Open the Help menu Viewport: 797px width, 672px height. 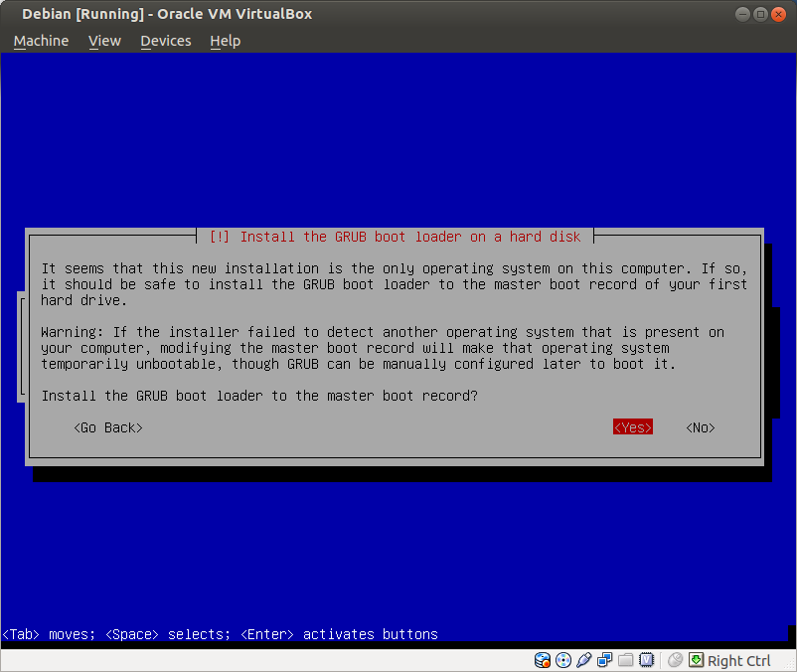[226, 41]
